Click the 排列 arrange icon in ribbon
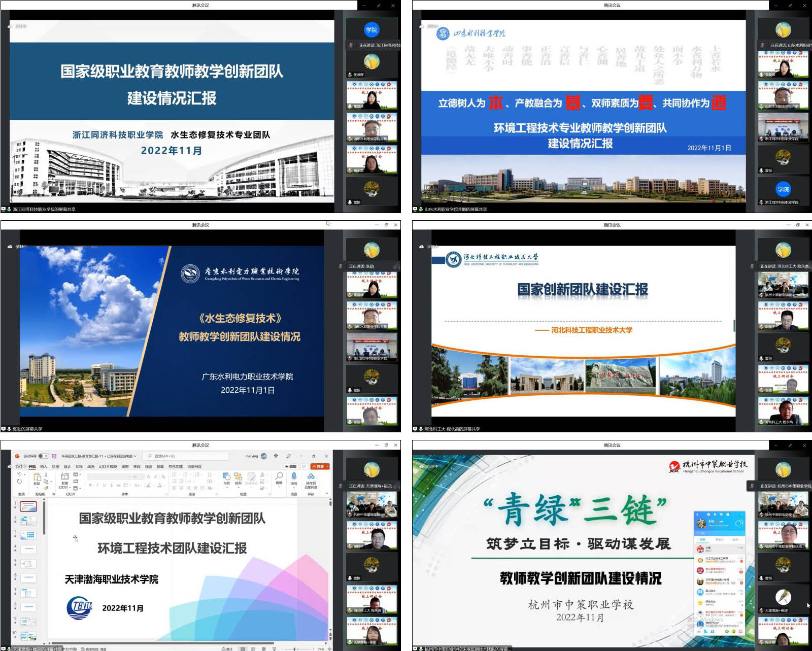This screenshot has width=812, height=651. pyautogui.click(x=239, y=477)
